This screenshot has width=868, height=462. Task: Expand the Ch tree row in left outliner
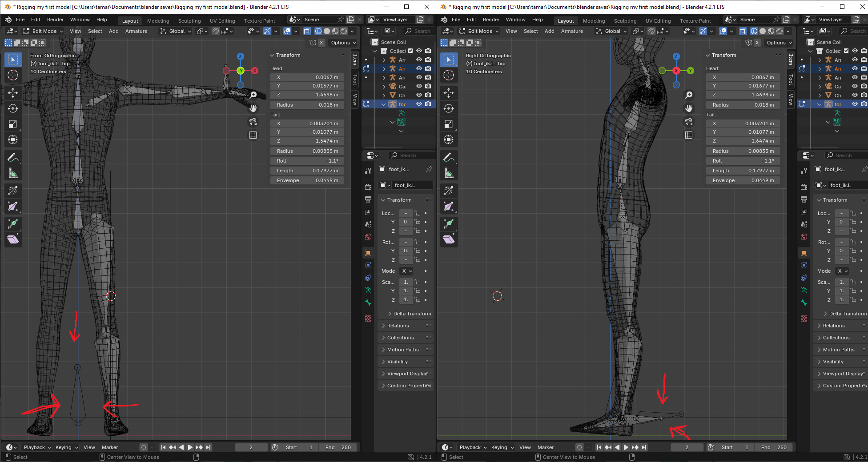[384, 95]
